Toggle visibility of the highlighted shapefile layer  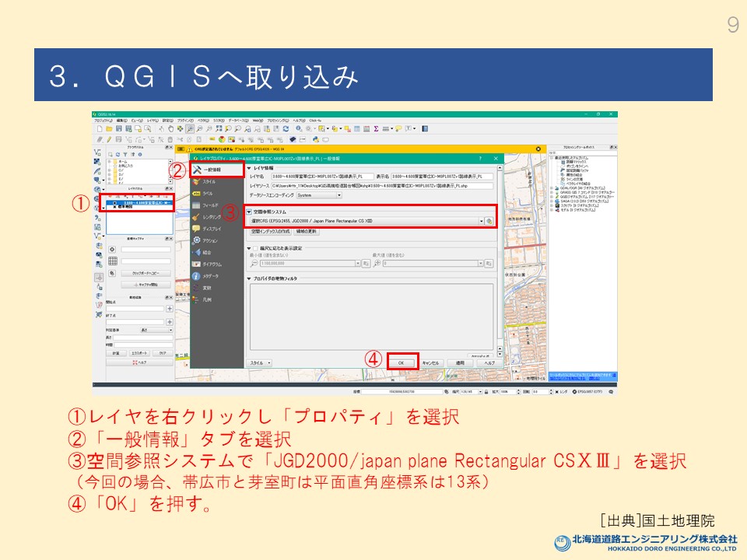115,203
